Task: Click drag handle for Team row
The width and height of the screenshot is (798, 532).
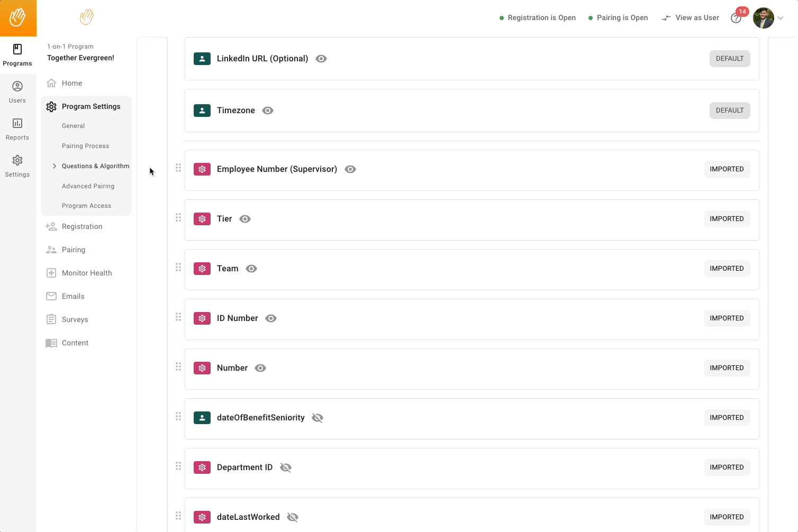Action: coord(178,267)
